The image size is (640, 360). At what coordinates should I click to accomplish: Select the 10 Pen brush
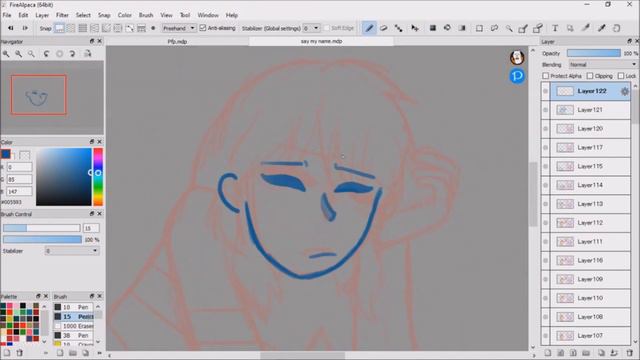pyautogui.click(x=73, y=307)
